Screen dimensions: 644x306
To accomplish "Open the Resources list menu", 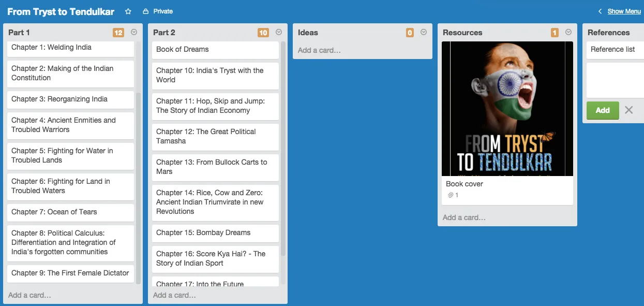I will 568,32.
